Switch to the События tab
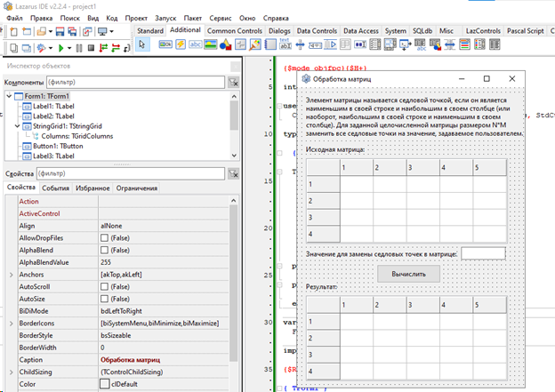 click(x=55, y=188)
